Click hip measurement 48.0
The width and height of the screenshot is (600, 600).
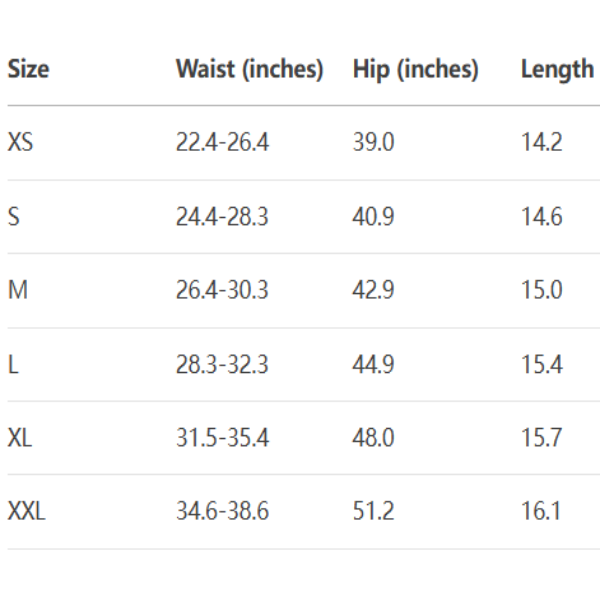tap(373, 438)
